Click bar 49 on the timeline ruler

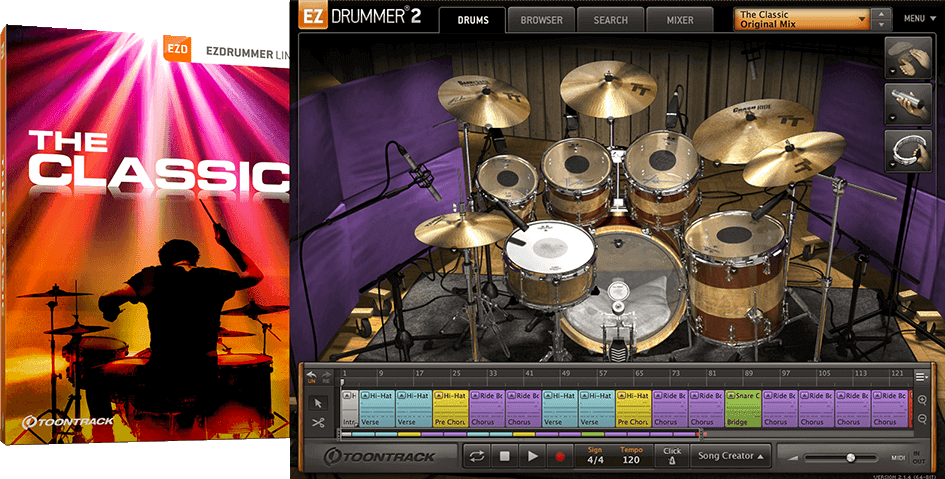(566, 374)
